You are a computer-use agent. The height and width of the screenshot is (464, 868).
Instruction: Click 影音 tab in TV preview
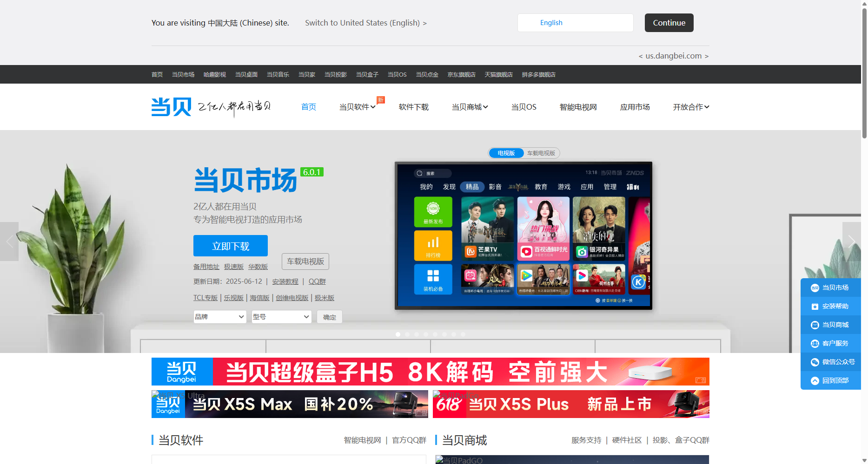coord(495,187)
